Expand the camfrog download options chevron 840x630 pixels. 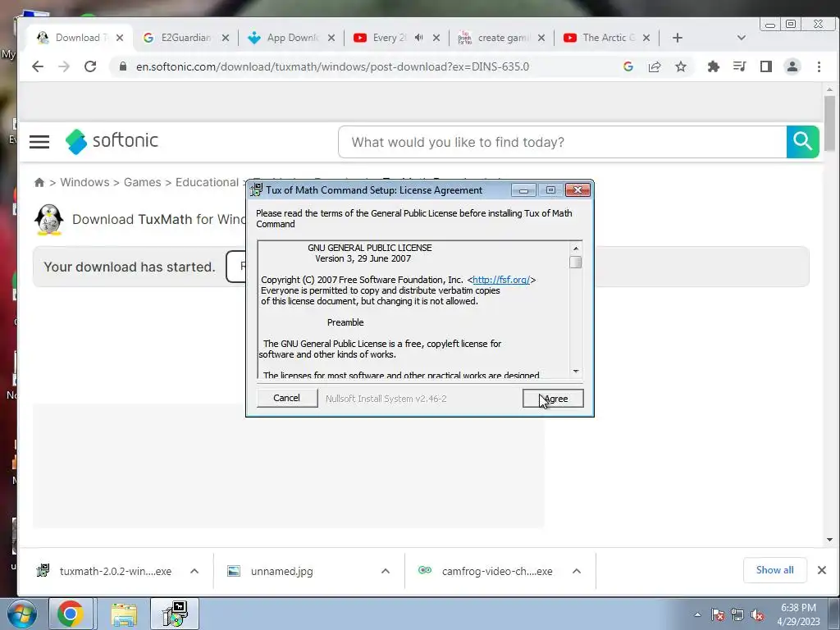coord(577,571)
